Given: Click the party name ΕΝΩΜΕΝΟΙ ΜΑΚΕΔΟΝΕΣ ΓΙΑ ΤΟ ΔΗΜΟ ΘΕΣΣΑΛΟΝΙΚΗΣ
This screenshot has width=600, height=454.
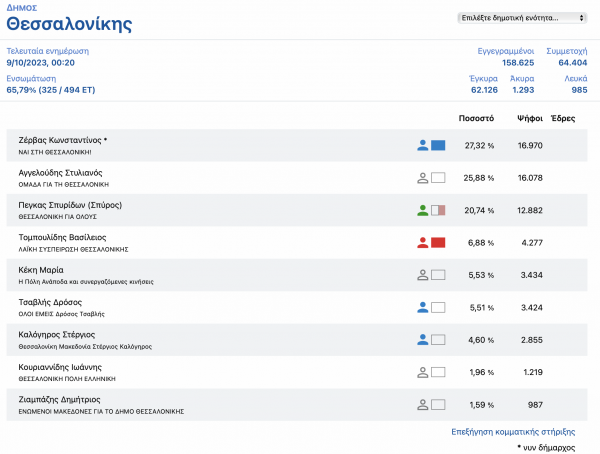Looking at the screenshot, I should [101, 412].
